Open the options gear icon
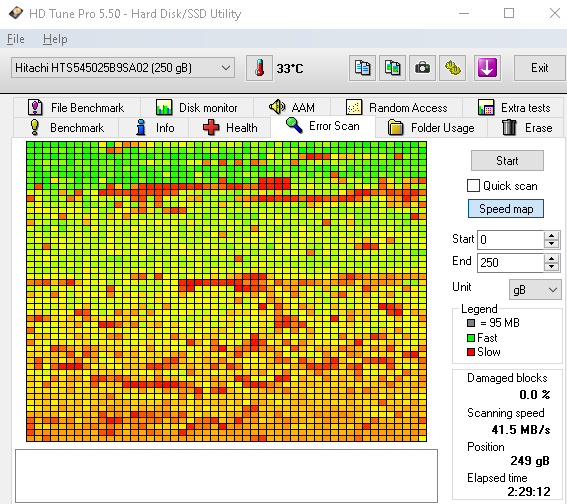Viewport: 567px width, 504px height. [452, 68]
